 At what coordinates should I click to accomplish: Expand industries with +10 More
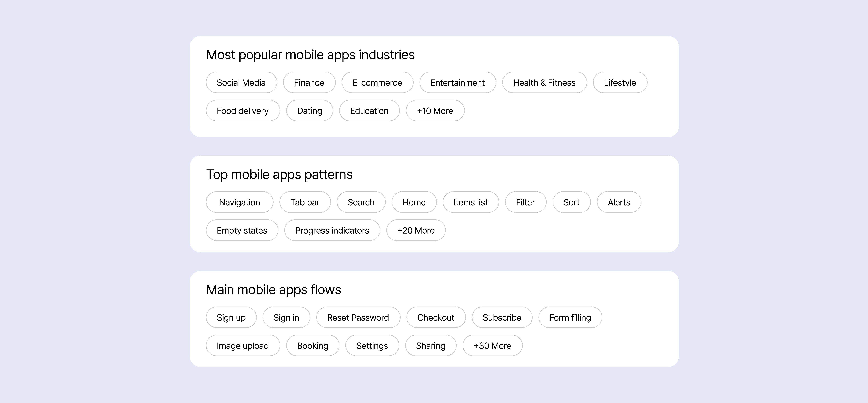tap(435, 111)
